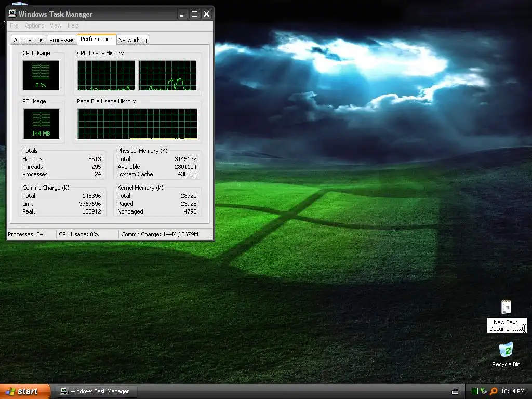
Task: Click Physical Memory Available 2801104
Action: [x=185, y=167]
